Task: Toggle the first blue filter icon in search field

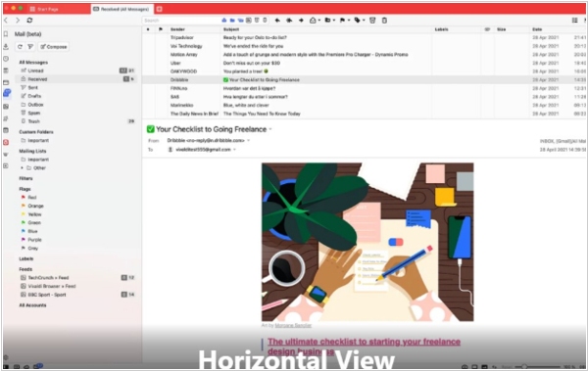Action: point(224,21)
